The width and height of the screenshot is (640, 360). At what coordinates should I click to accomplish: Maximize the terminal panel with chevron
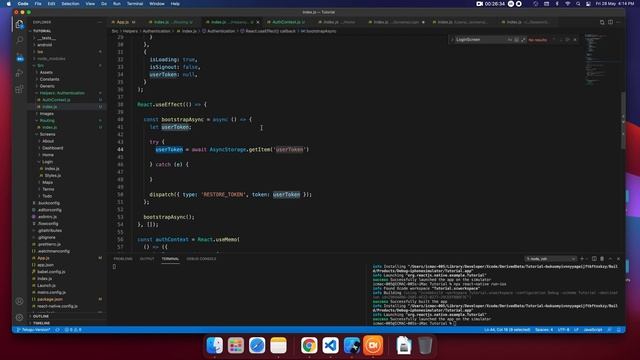click(x=611, y=259)
